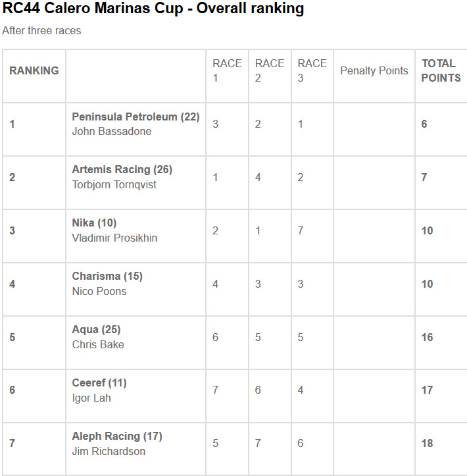The height and width of the screenshot is (476, 467).
Task: Click the Nika (10) team name
Action: (94, 223)
